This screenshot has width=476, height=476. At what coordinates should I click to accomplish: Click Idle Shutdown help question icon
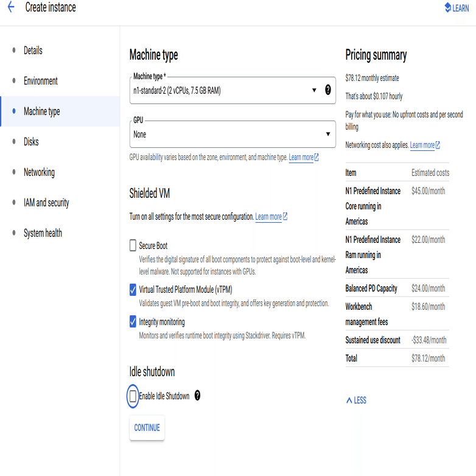click(197, 396)
